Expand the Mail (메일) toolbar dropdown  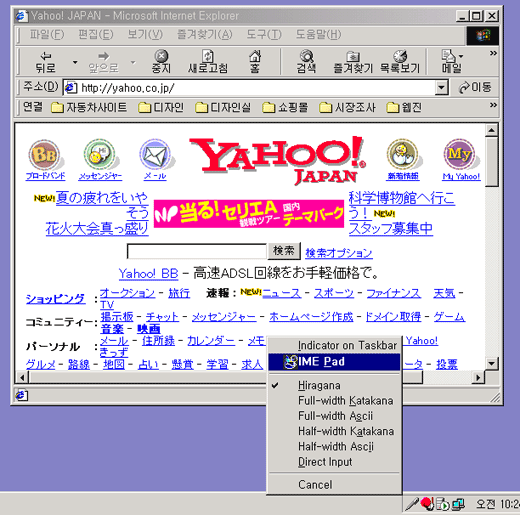click(461, 56)
